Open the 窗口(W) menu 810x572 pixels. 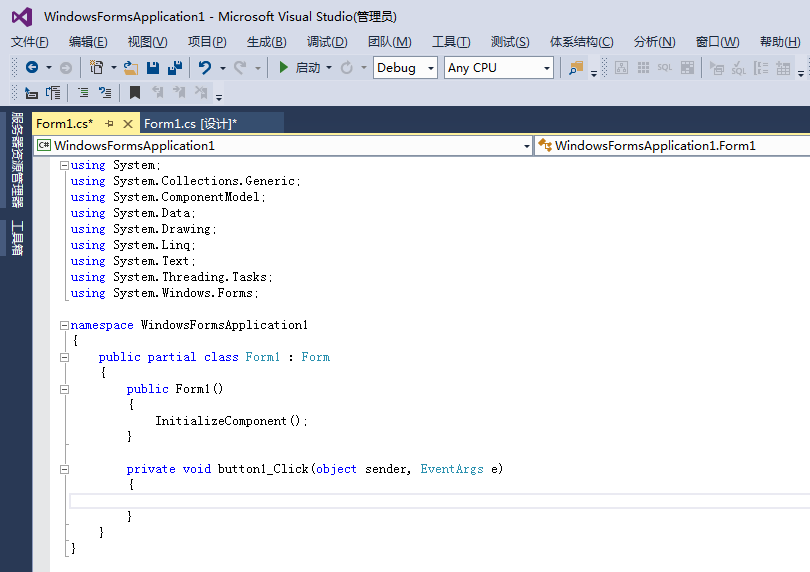[717, 42]
